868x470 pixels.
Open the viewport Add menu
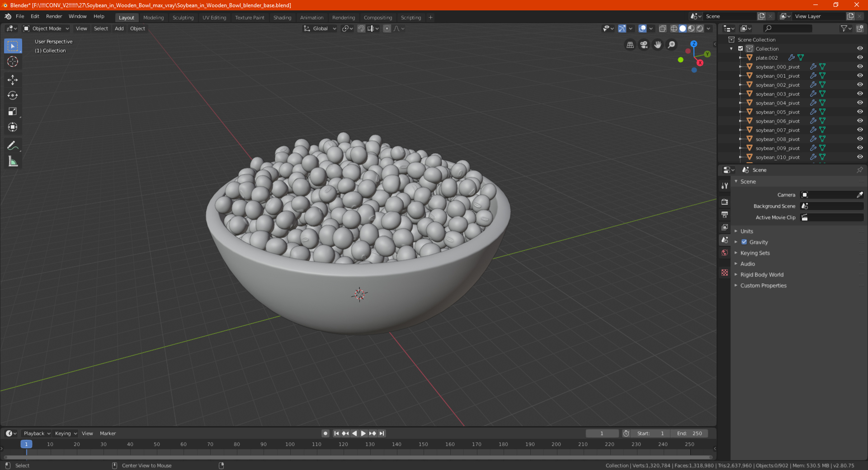click(x=119, y=28)
